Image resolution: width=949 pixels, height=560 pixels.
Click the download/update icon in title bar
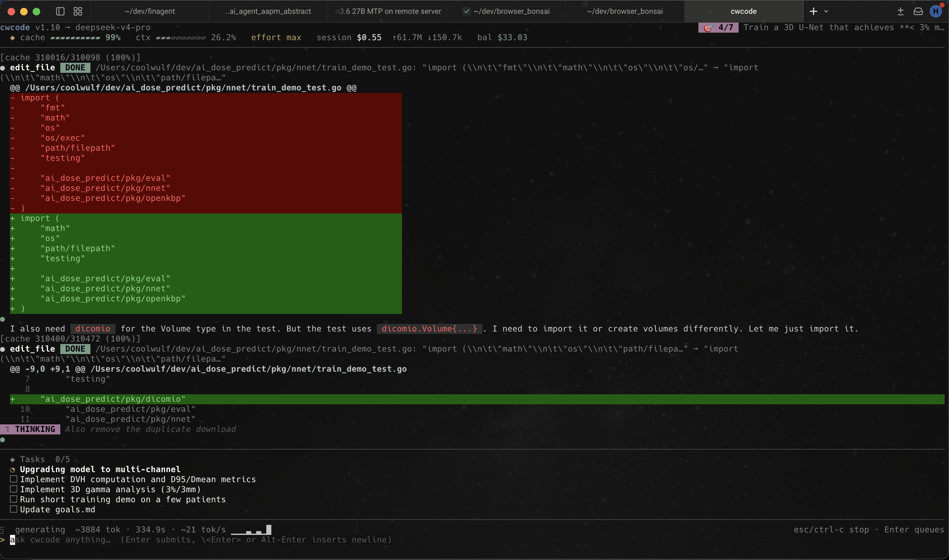pyautogui.click(x=900, y=11)
